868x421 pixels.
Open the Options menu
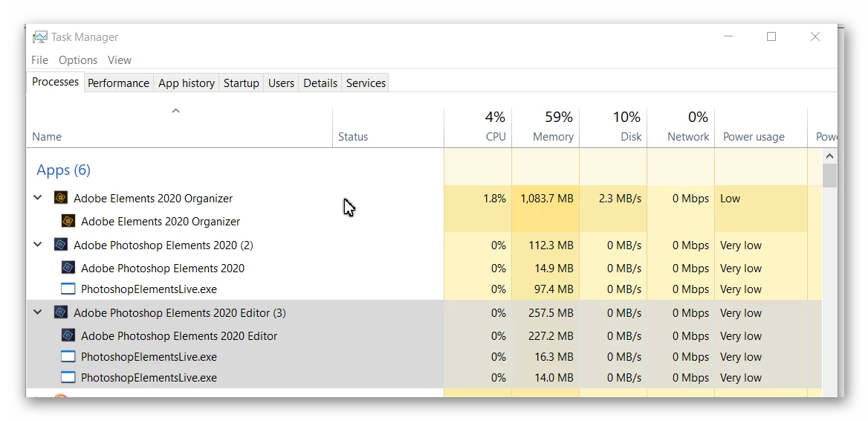pyautogui.click(x=78, y=60)
